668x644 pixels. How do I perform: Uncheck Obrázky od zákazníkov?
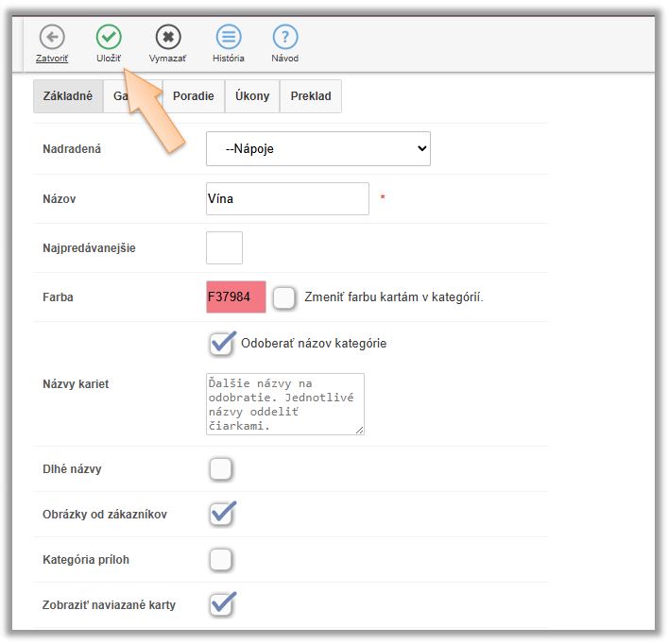tap(221, 514)
